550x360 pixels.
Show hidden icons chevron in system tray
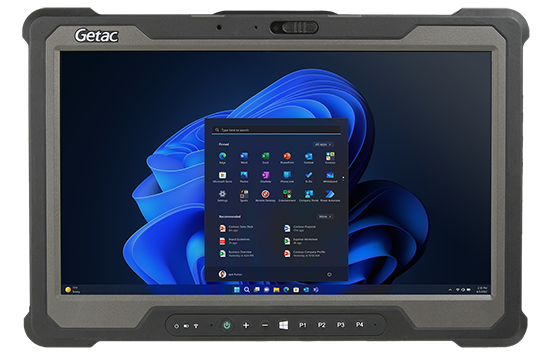tap(450, 290)
